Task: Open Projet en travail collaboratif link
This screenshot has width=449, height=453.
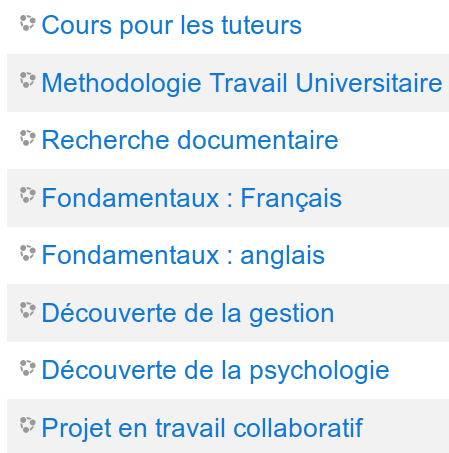Action: (x=202, y=428)
